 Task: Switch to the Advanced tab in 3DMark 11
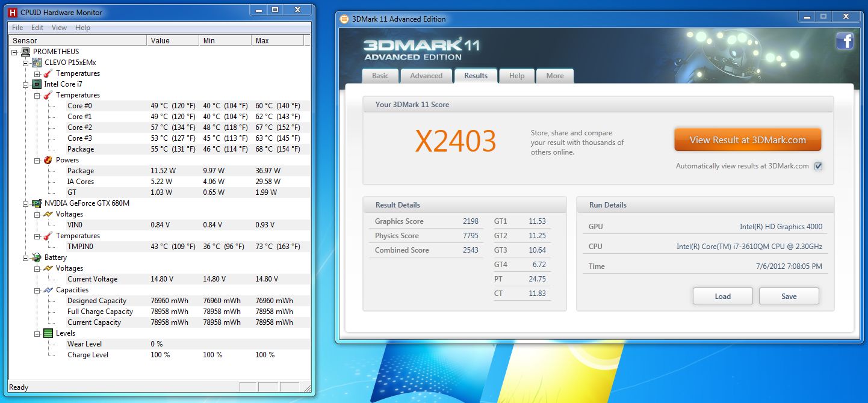pos(426,76)
